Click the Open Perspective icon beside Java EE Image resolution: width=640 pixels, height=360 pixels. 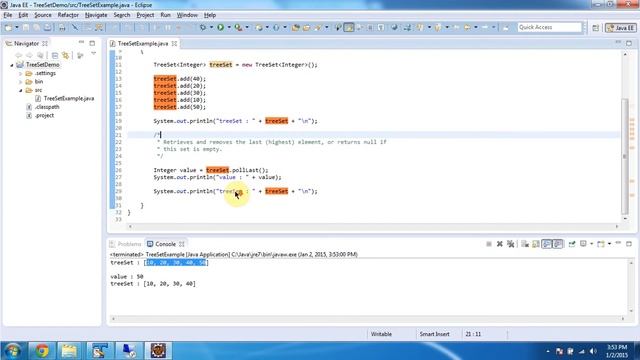pyautogui.click(x=596, y=28)
